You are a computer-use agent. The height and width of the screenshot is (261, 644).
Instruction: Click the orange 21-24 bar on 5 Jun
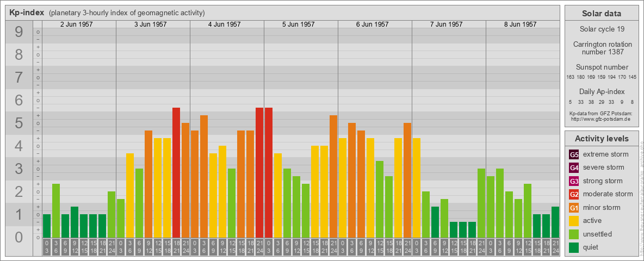(333, 177)
